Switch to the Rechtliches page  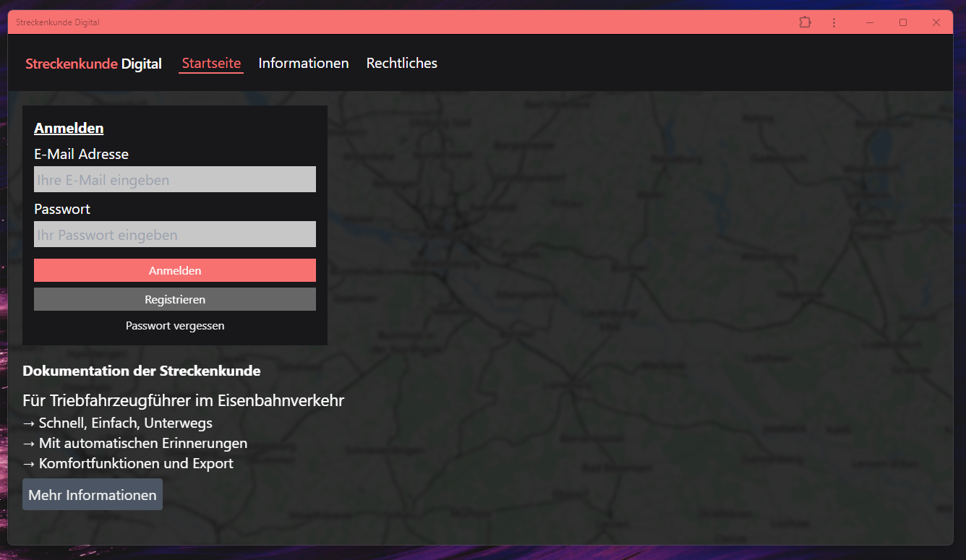click(x=401, y=64)
